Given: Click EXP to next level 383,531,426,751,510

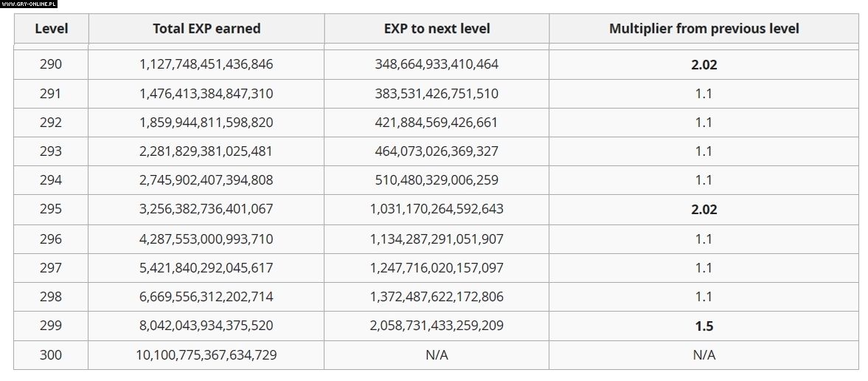Looking at the screenshot, I should point(437,94).
